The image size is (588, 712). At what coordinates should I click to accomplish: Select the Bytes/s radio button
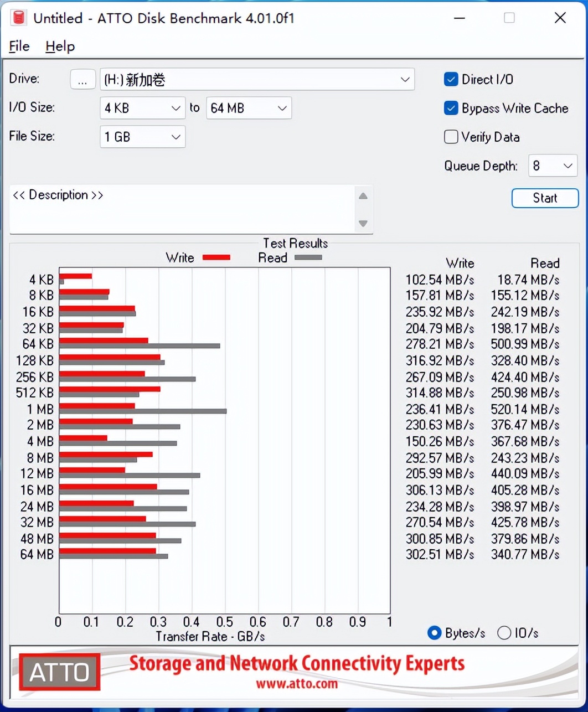coord(435,633)
